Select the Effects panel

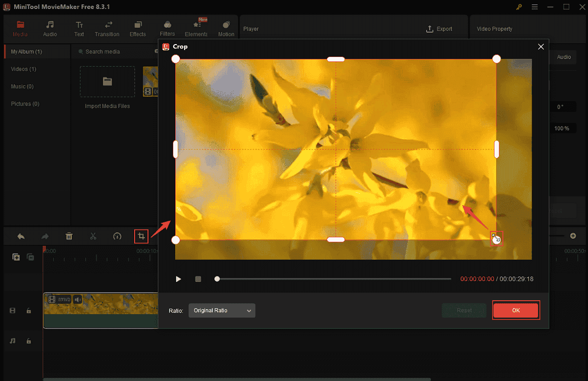click(x=138, y=28)
